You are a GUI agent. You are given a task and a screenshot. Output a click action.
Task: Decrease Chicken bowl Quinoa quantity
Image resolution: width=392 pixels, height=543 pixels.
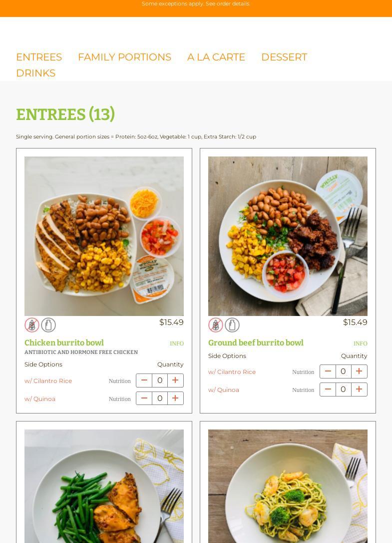[x=144, y=398]
